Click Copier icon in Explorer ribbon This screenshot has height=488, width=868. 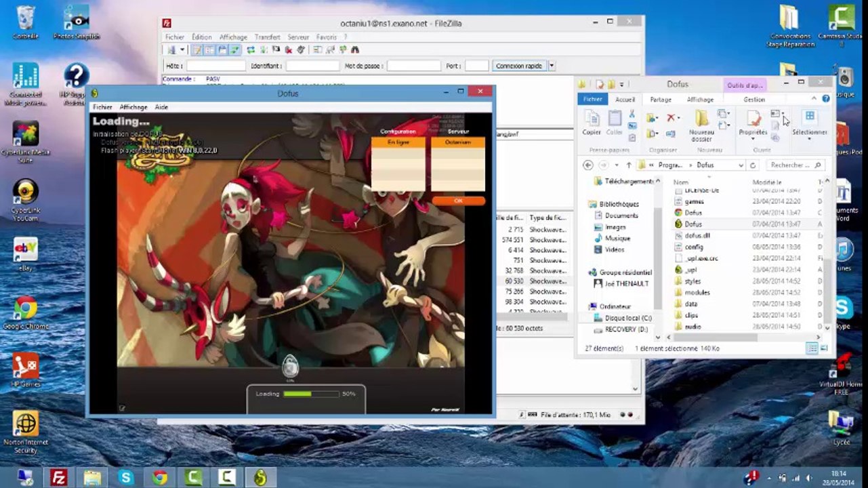click(592, 123)
